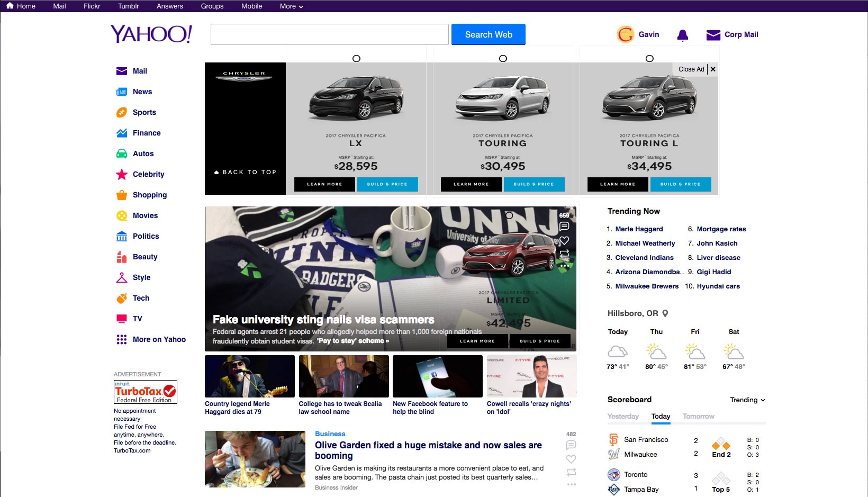Click the Style hanger icon
The height and width of the screenshot is (497, 868).
(x=122, y=277)
